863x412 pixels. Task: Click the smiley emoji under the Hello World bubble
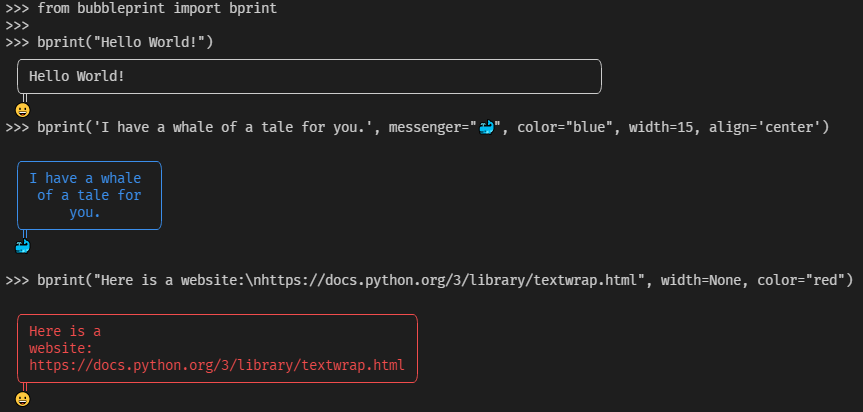point(23,110)
